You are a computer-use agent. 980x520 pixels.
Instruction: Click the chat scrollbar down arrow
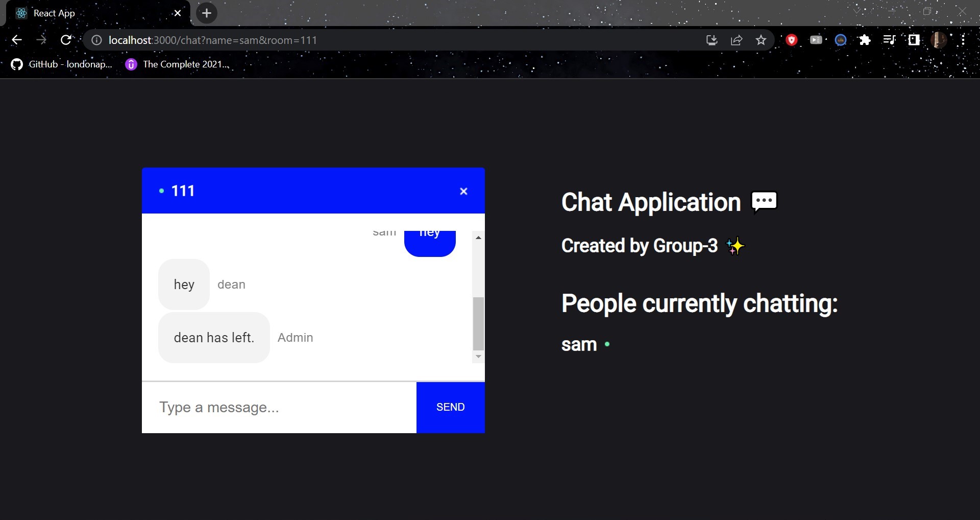pyautogui.click(x=478, y=357)
